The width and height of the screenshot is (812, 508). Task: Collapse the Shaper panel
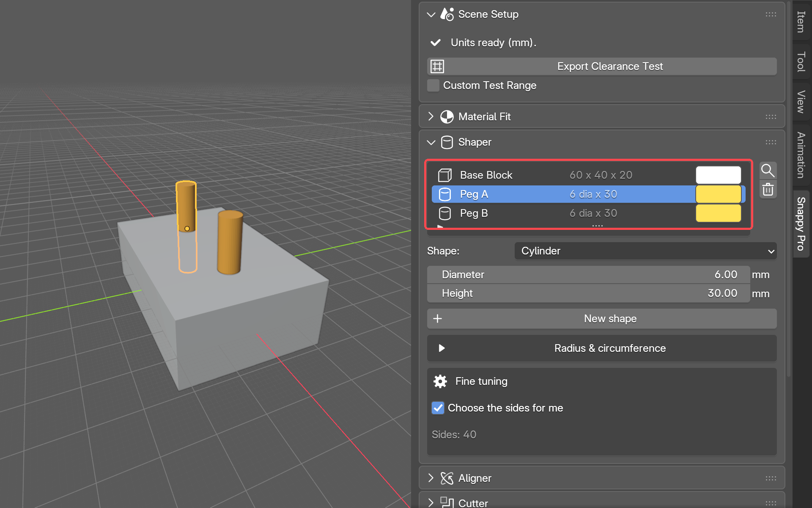tap(431, 142)
